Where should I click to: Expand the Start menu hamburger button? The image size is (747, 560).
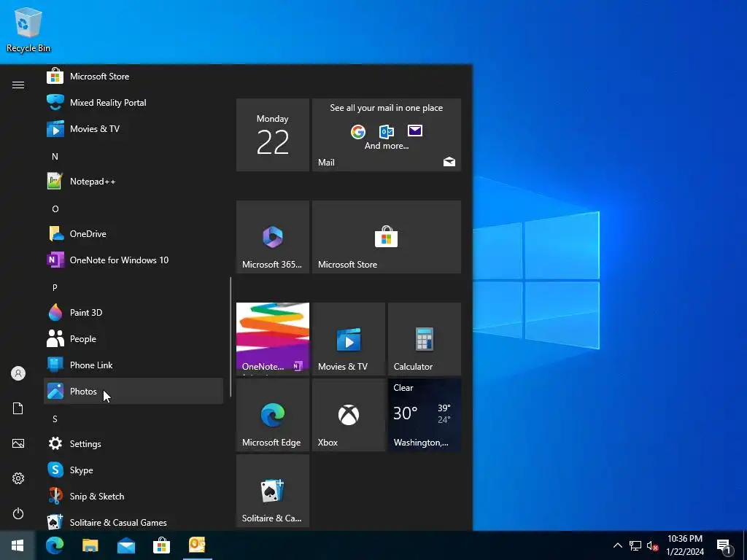18,85
